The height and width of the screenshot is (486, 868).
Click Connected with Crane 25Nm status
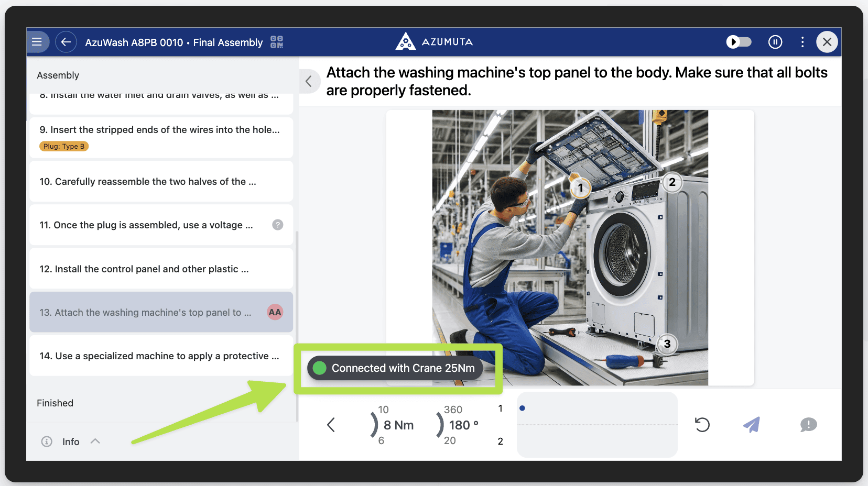point(395,368)
